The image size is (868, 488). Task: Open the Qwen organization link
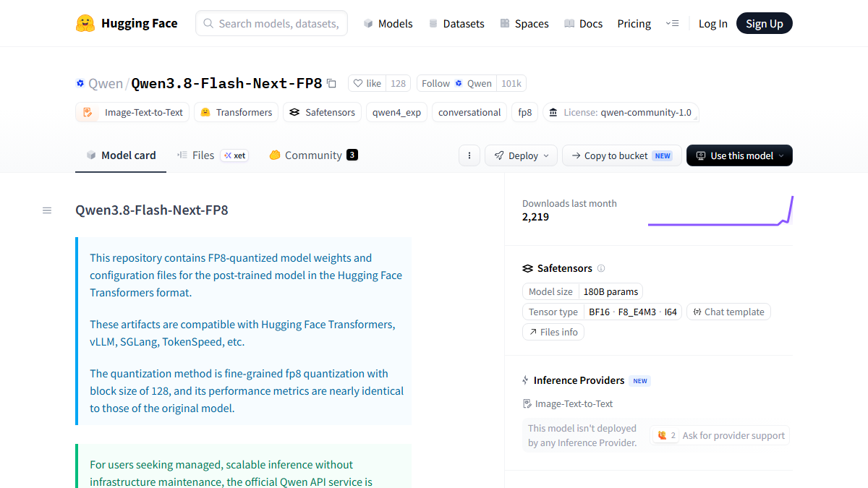tap(106, 83)
